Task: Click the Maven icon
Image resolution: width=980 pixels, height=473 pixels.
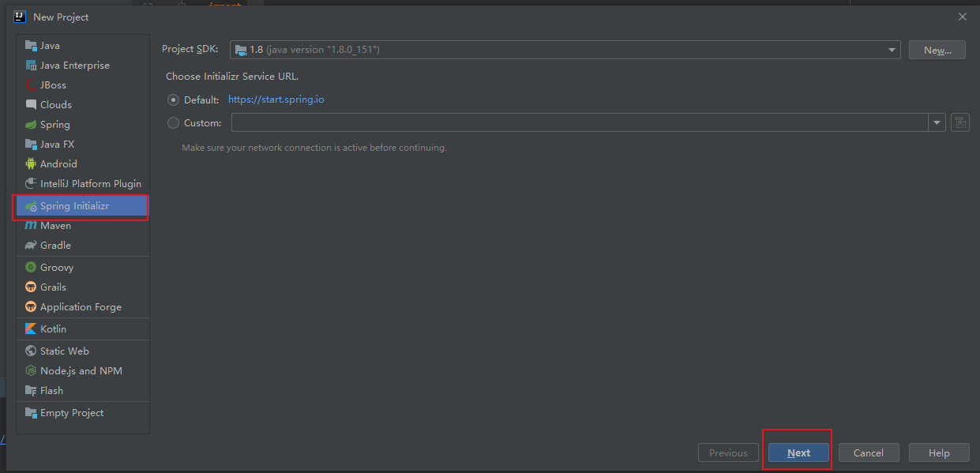Action: (31, 226)
